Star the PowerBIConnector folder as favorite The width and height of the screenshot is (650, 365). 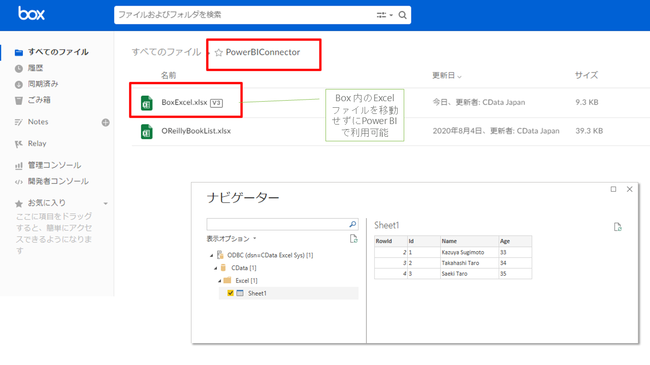click(219, 52)
